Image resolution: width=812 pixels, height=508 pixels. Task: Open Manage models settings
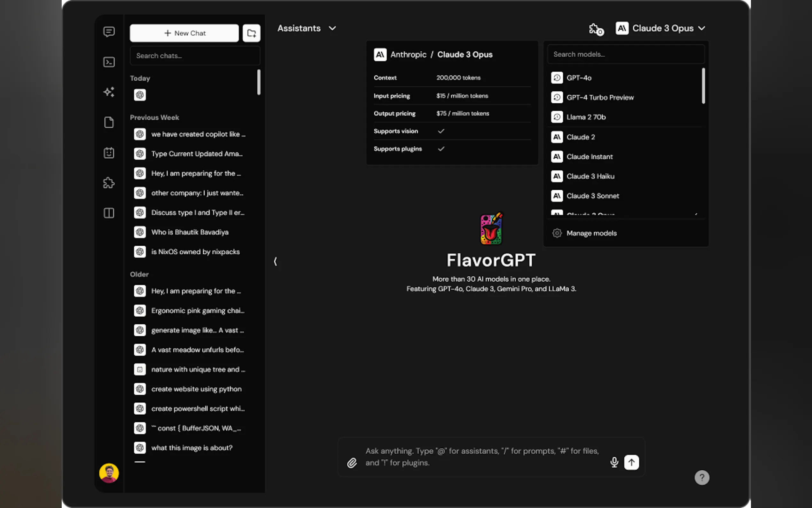[x=591, y=233]
